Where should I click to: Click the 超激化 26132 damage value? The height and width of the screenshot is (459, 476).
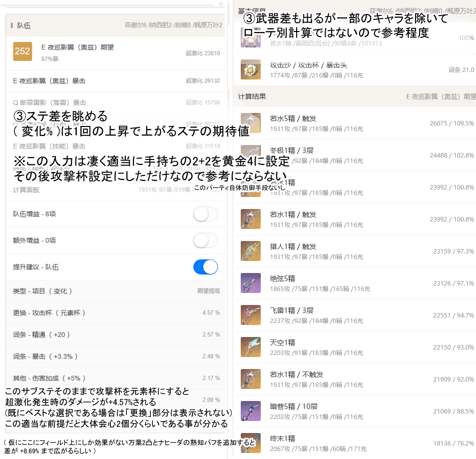pyautogui.click(x=203, y=81)
